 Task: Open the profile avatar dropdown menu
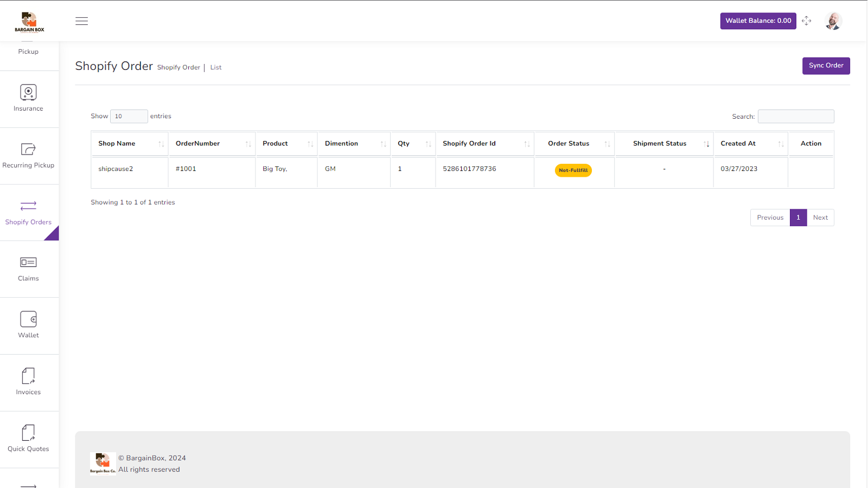tap(833, 21)
